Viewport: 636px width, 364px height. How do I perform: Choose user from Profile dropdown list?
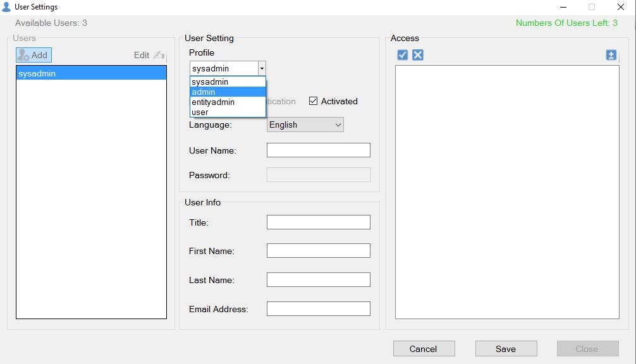[x=228, y=112]
